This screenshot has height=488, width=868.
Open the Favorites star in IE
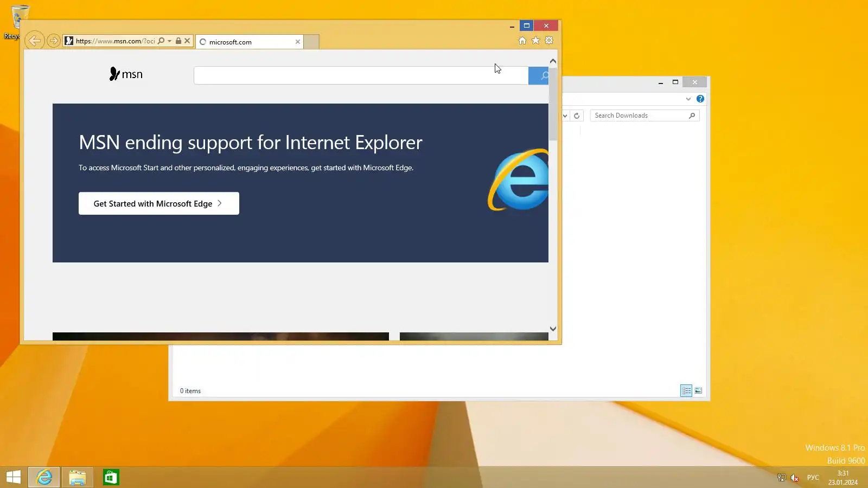(x=535, y=41)
